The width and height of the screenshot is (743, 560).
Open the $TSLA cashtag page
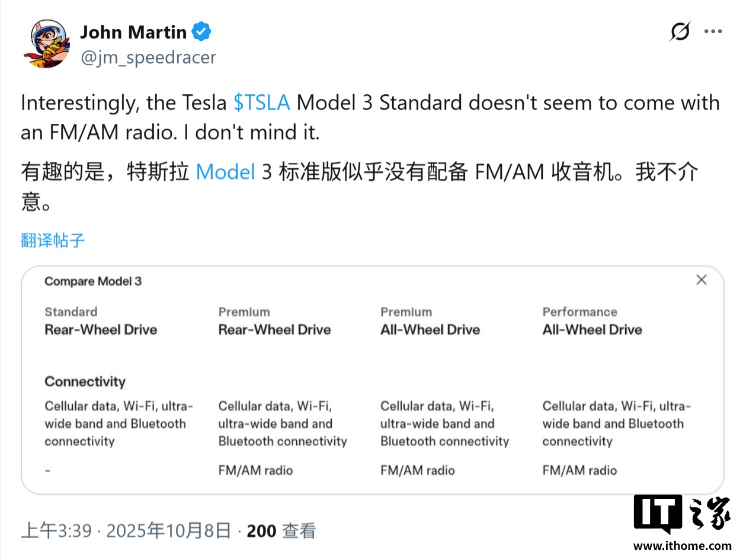(x=262, y=102)
